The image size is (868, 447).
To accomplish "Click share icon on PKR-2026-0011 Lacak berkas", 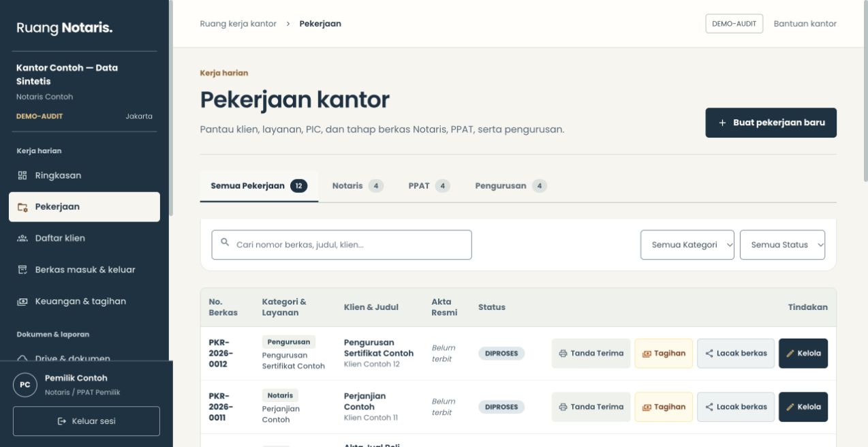I will click(709, 407).
